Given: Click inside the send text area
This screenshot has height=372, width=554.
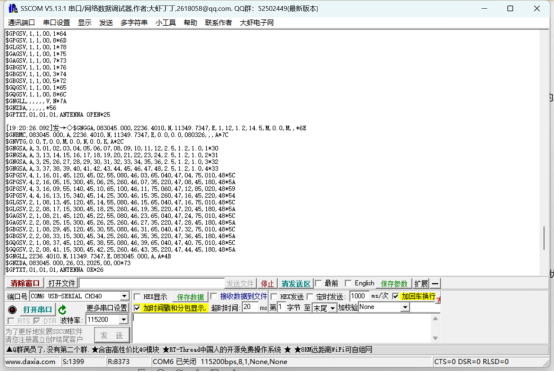Looking at the screenshot, I should (x=282, y=328).
